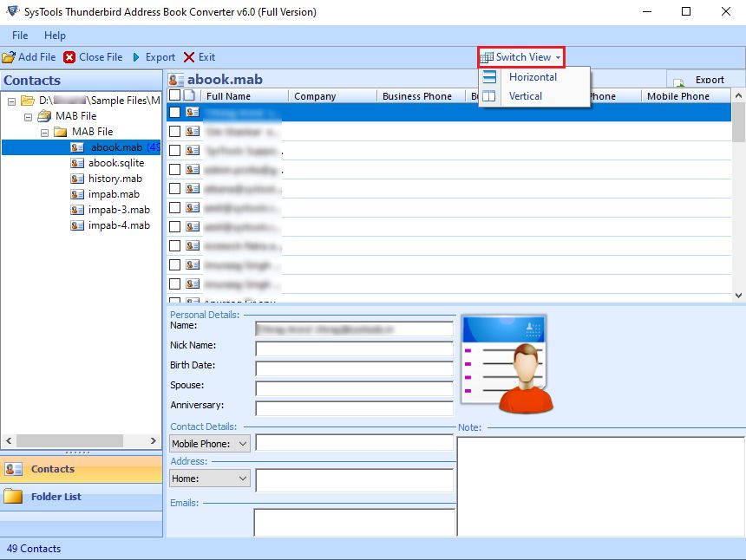Image resolution: width=746 pixels, height=560 pixels.
Task: Switch to the Contacts navigation tab
Action: 82,469
